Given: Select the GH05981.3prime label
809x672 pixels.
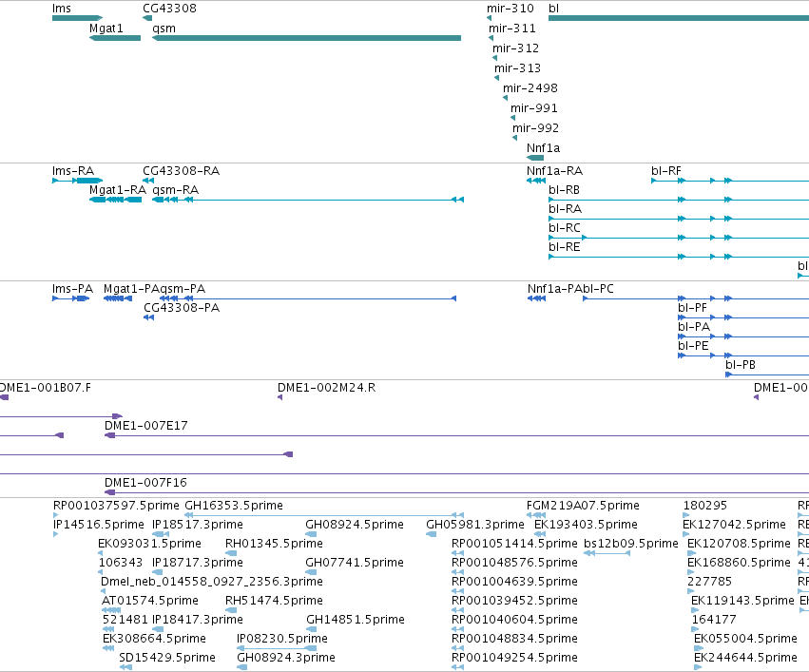Looking at the screenshot, I should tap(475, 525).
